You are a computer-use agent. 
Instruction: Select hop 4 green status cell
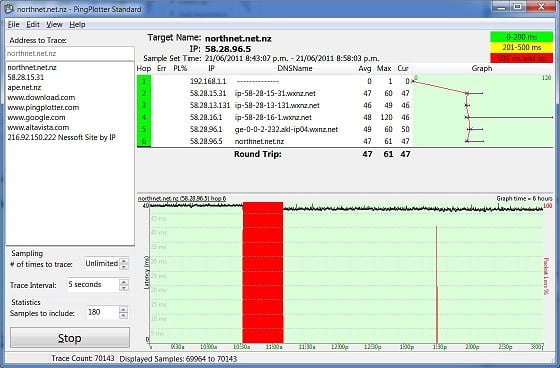coord(144,117)
